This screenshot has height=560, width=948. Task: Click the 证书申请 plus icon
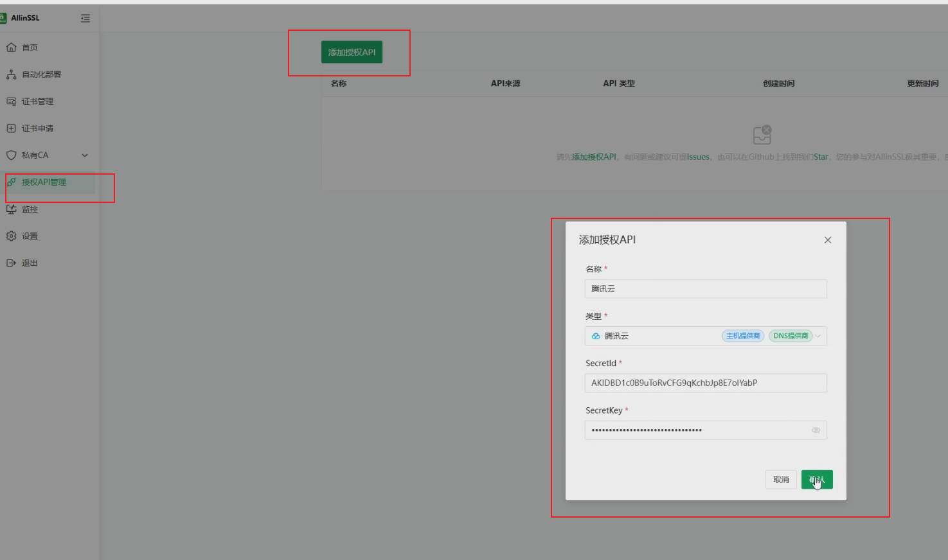pyautogui.click(x=11, y=128)
